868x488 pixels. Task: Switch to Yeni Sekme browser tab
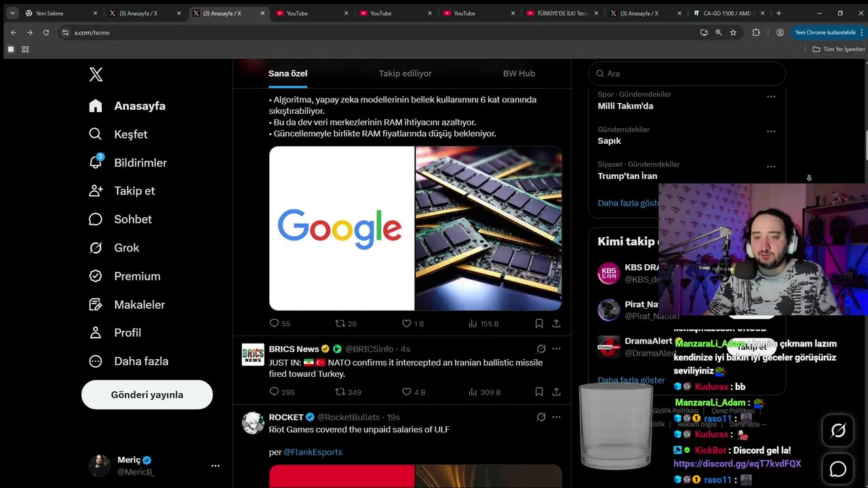(61, 13)
